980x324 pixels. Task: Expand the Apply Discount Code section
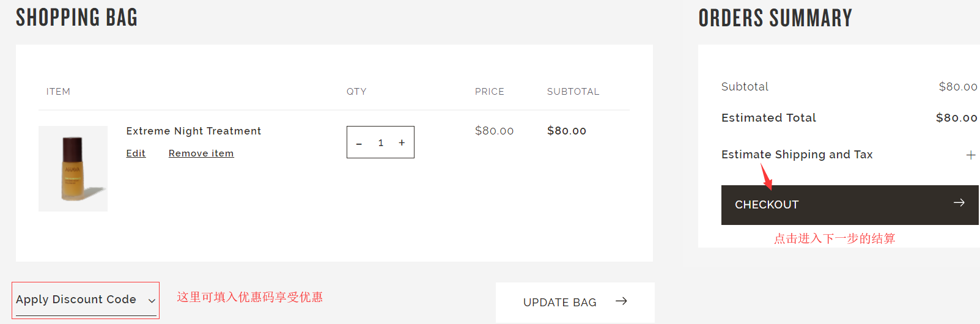click(x=76, y=300)
